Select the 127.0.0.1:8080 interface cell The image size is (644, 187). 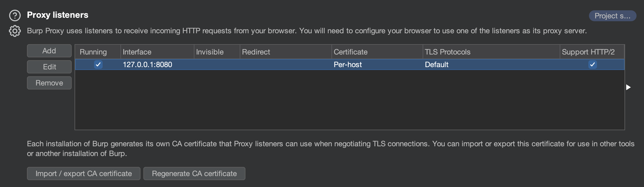147,65
